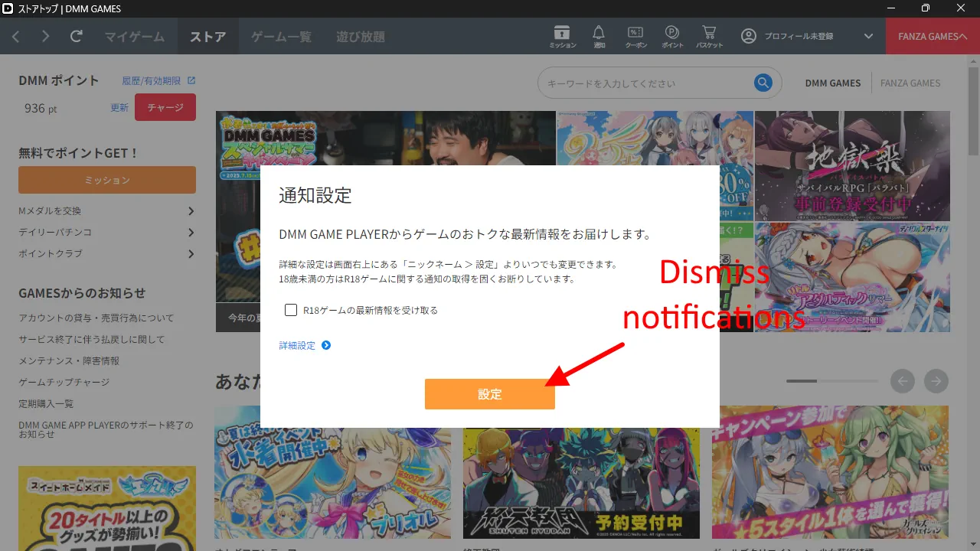Reload the page with the refresh icon
980x551 pixels.
click(x=77, y=36)
